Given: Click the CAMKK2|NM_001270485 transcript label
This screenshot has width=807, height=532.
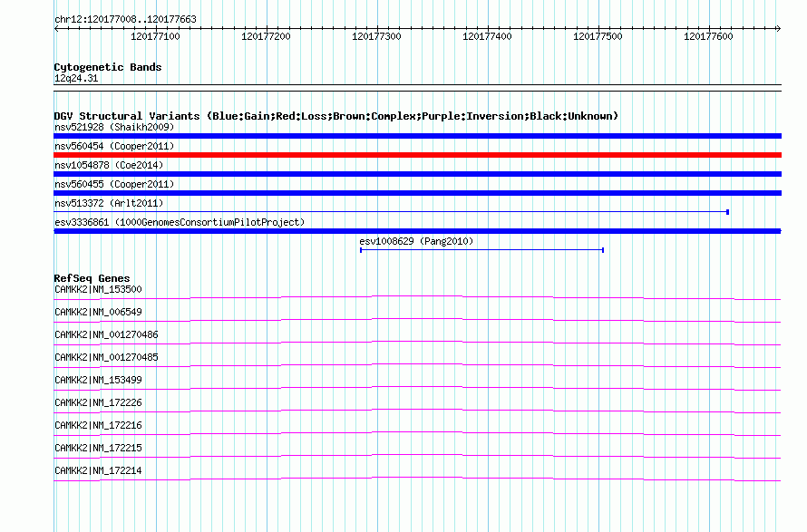Looking at the screenshot, I should pos(106,357).
